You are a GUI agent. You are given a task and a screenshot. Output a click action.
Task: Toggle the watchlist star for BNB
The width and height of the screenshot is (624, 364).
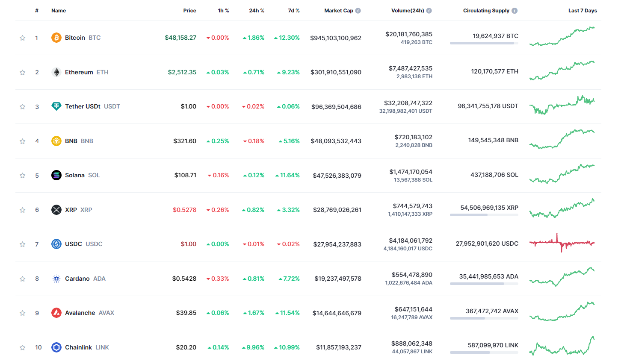coord(23,141)
